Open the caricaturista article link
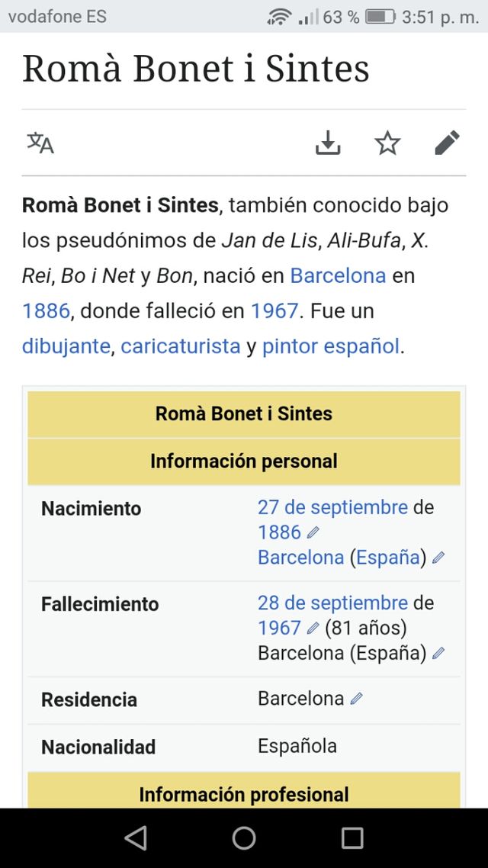The height and width of the screenshot is (868, 488). point(178,346)
